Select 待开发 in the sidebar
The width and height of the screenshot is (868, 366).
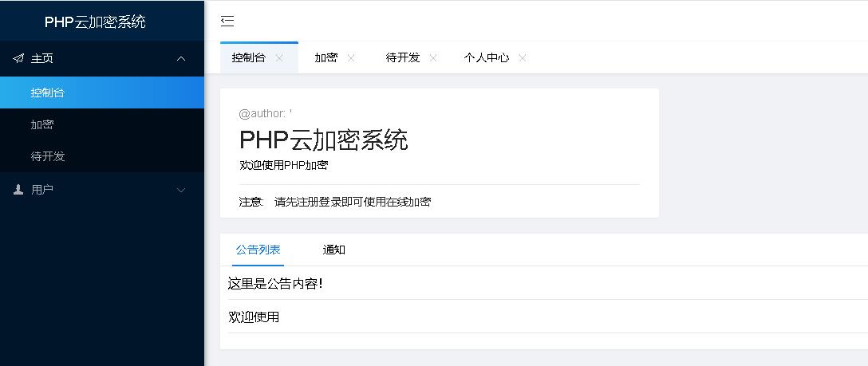(x=48, y=156)
